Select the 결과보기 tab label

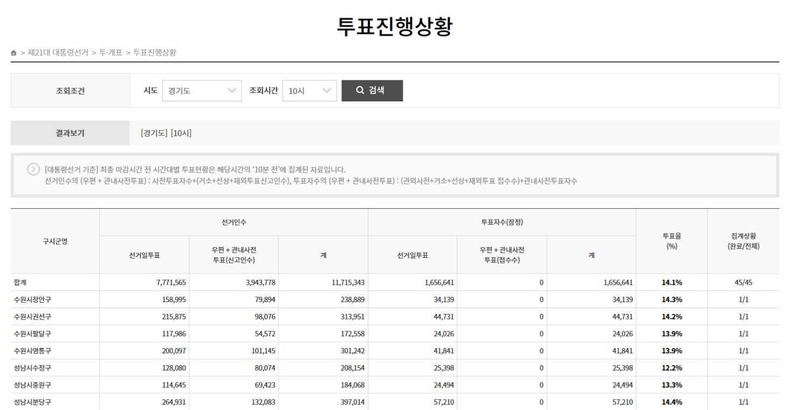tap(70, 133)
